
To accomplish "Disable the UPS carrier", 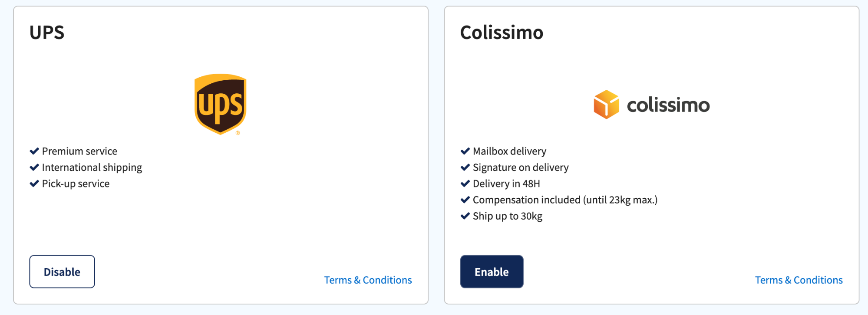I will pyautogui.click(x=62, y=272).
